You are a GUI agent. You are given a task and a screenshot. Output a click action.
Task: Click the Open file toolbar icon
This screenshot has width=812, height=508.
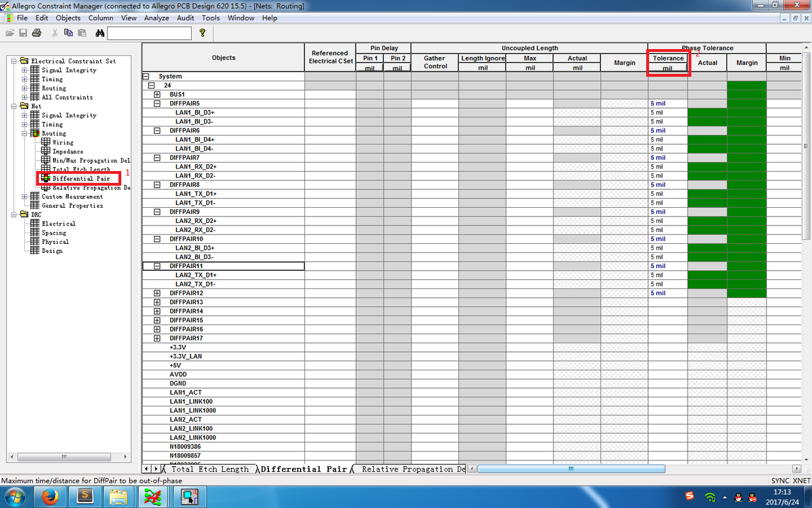[10, 33]
